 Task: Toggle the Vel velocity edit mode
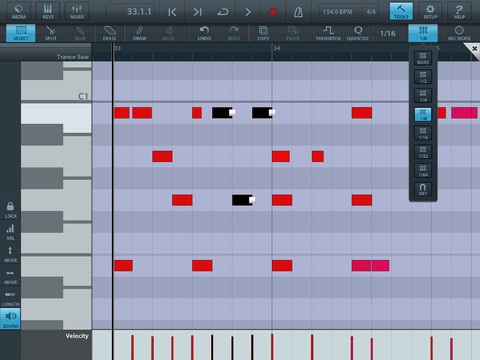pos(10,232)
